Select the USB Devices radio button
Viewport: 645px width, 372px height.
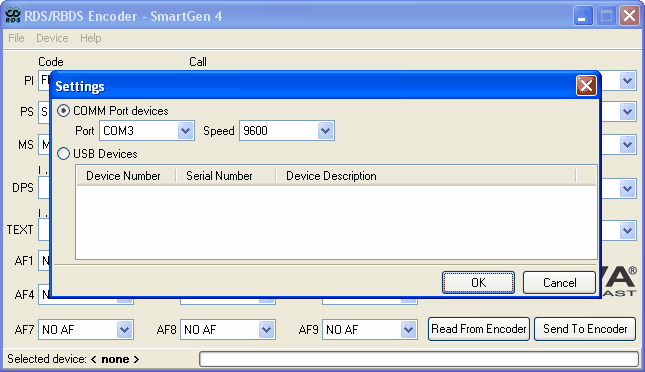(x=63, y=154)
